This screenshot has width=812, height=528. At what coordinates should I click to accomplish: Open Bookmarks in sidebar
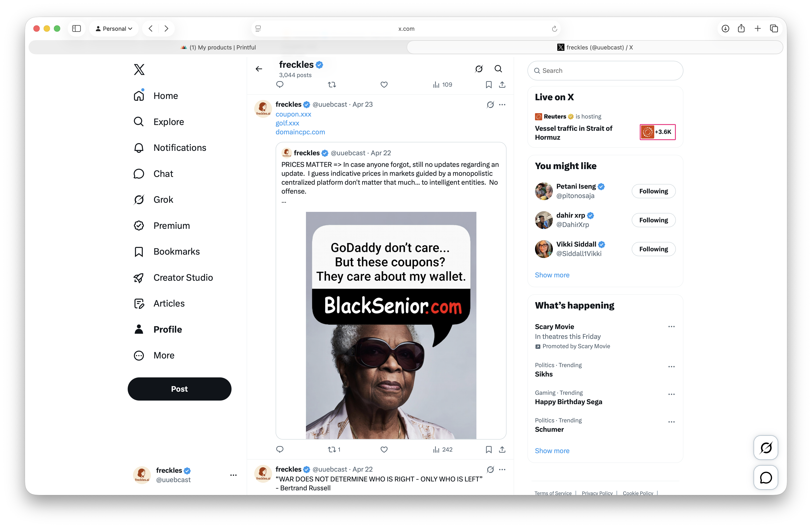click(x=167, y=252)
